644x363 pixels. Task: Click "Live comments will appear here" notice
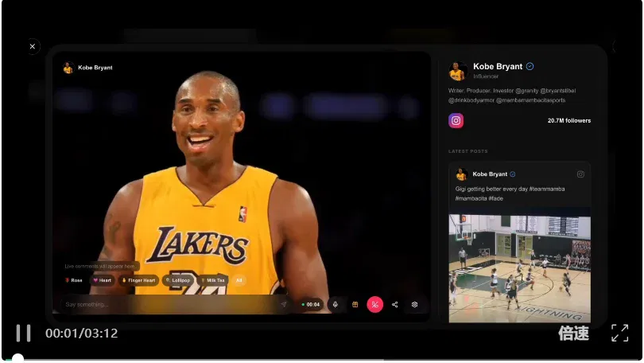tap(101, 267)
